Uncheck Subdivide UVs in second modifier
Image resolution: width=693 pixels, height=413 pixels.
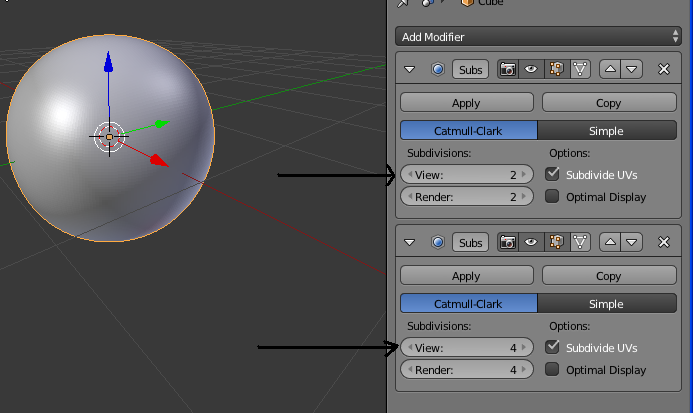[x=552, y=347]
